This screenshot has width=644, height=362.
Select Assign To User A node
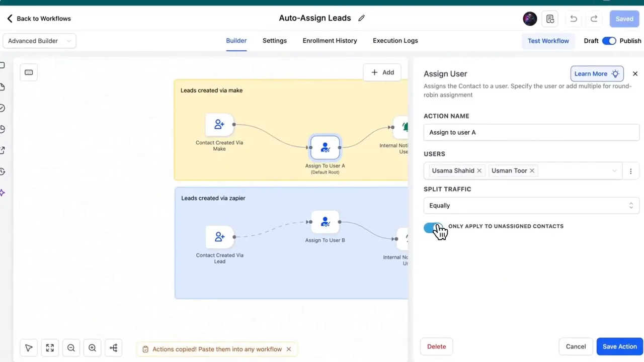[x=325, y=147]
